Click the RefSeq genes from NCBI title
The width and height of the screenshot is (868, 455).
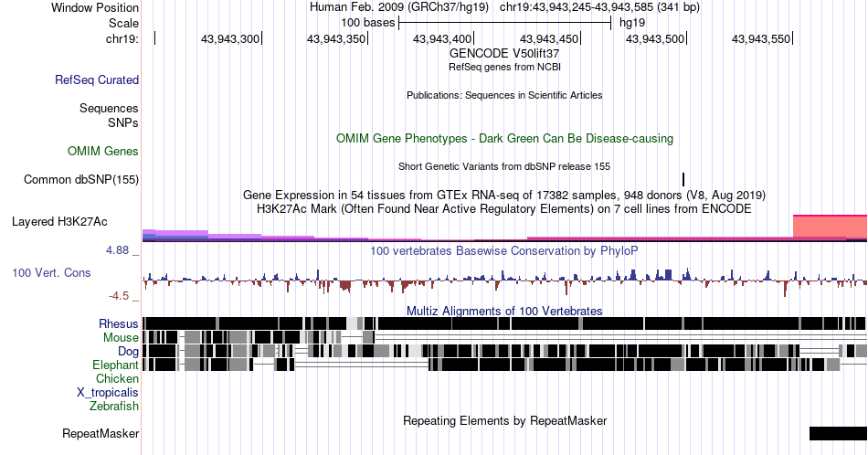pyautogui.click(x=504, y=67)
